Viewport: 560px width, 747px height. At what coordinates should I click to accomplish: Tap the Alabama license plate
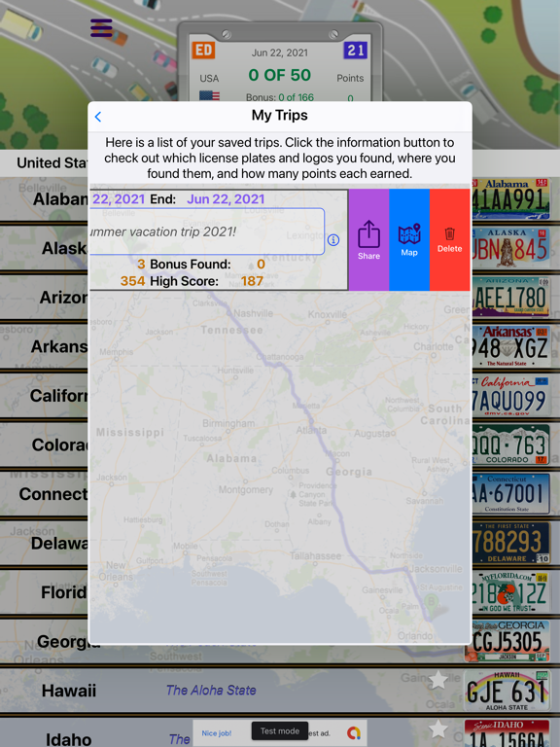point(510,198)
